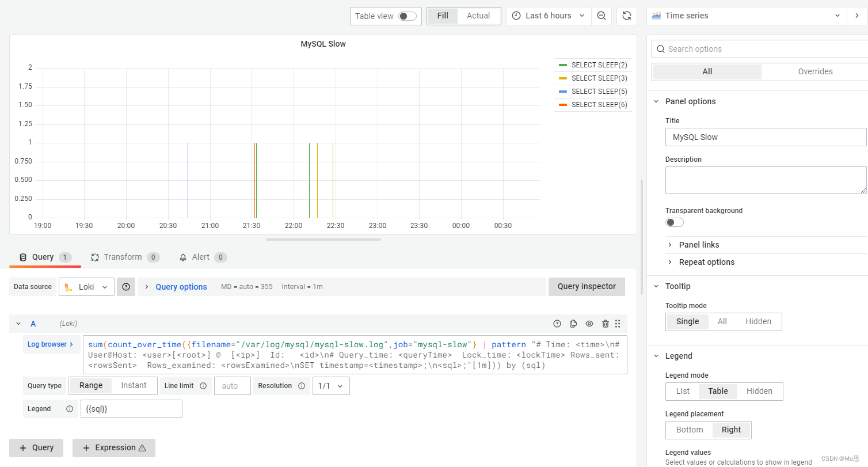Click the panel Title input field
The width and height of the screenshot is (868, 467).
point(766,137)
